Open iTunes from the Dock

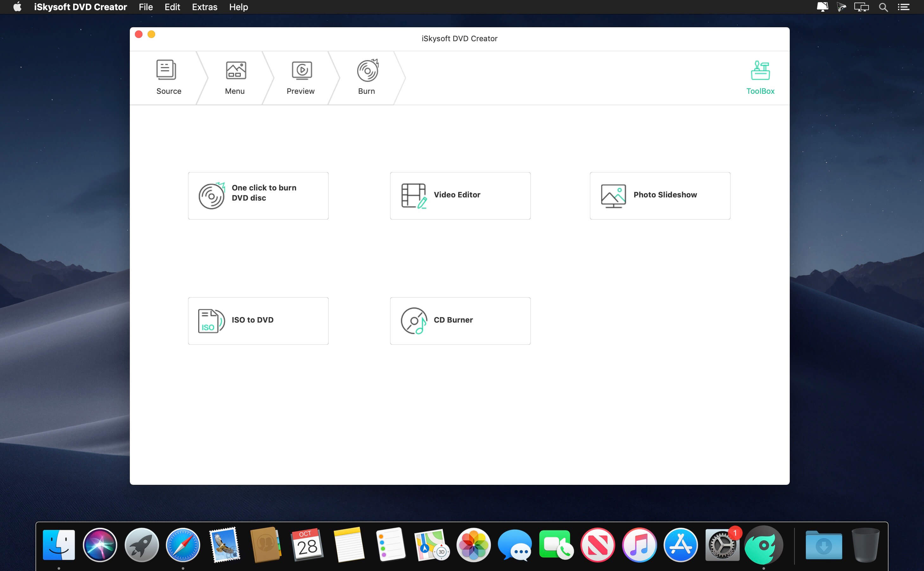[639, 545]
